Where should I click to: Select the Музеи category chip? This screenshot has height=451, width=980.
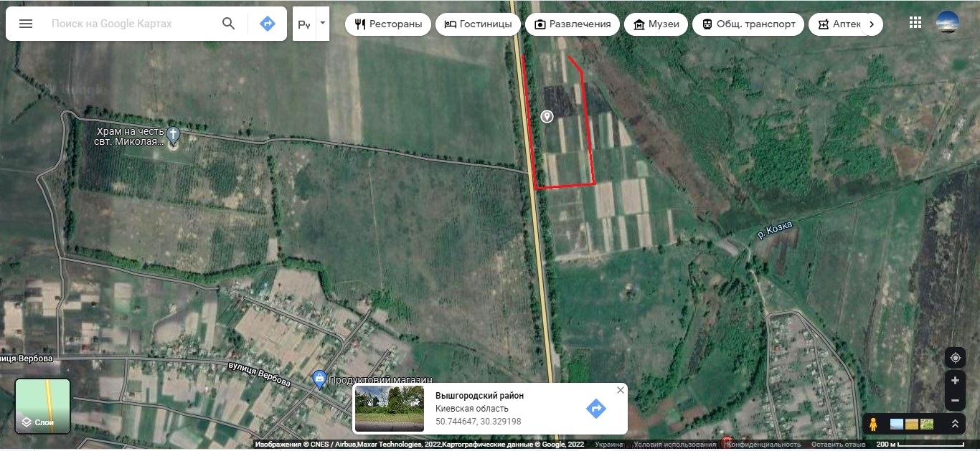pyautogui.click(x=656, y=24)
